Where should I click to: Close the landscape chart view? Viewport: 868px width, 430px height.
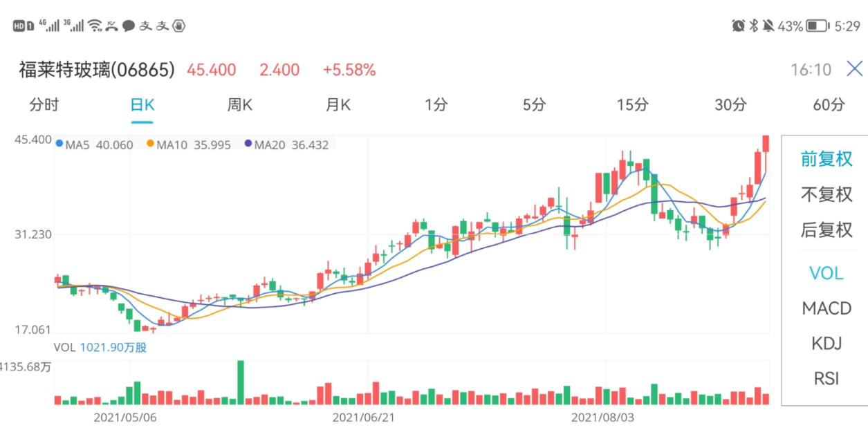click(x=855, y=69)
